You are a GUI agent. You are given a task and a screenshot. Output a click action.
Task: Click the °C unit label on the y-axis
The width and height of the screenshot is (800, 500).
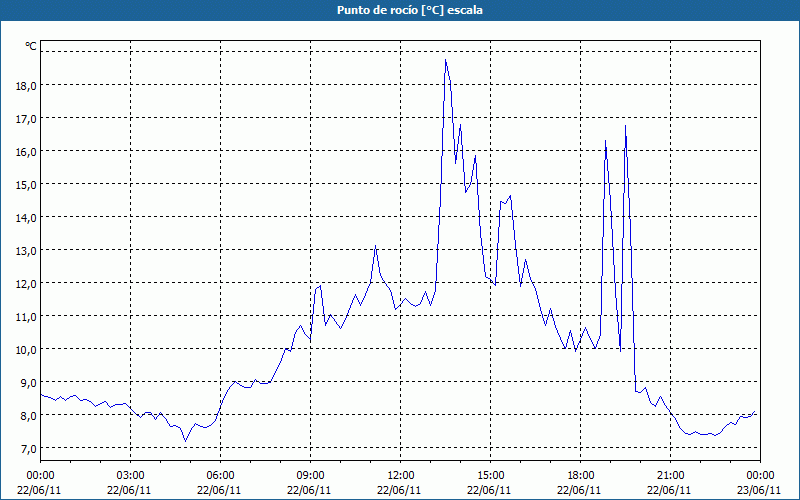pos(31,46)
